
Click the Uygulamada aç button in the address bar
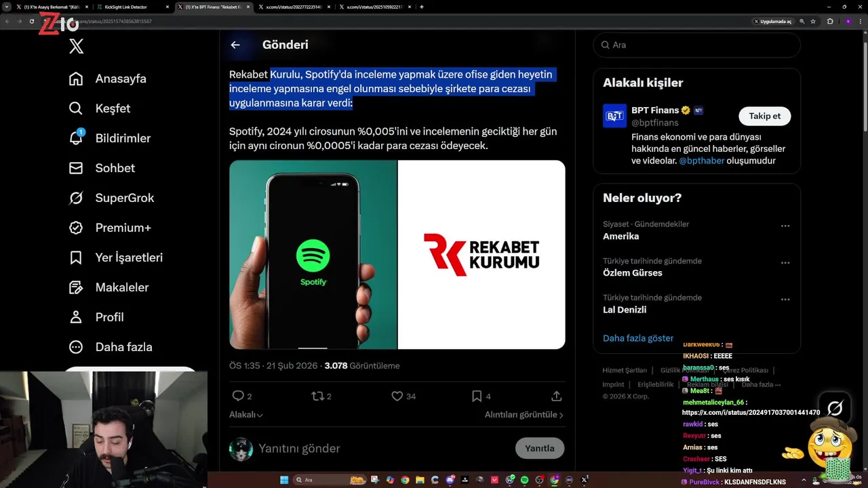tap(773, 22)
